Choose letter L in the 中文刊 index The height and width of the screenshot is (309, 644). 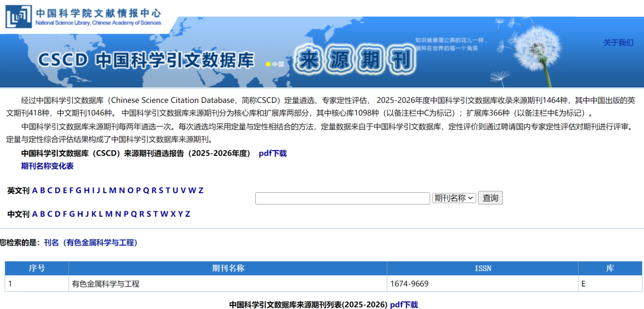101,214
